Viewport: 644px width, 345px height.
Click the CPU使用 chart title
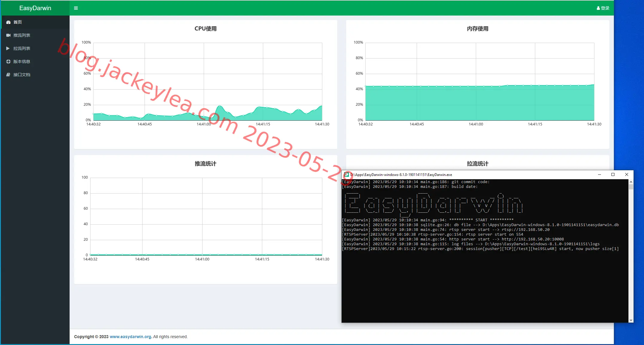(x=206, y=29)
